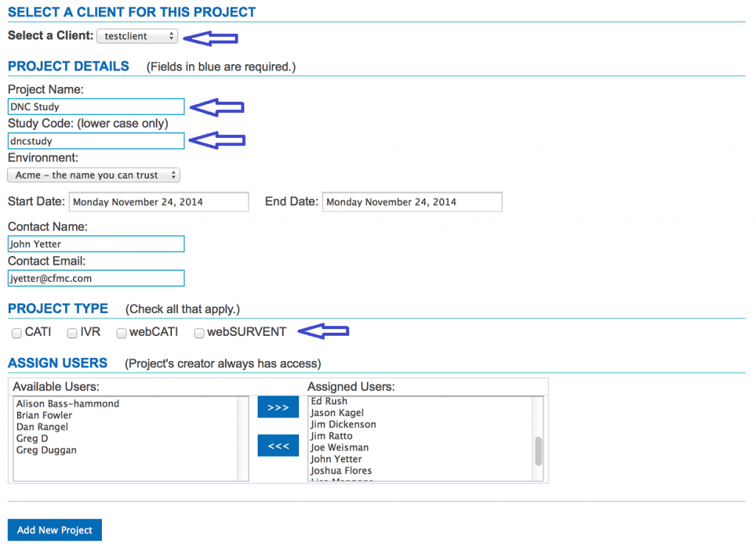Check the CATI project type checkbox
This screenshot has width=756, height=549.
17,334
